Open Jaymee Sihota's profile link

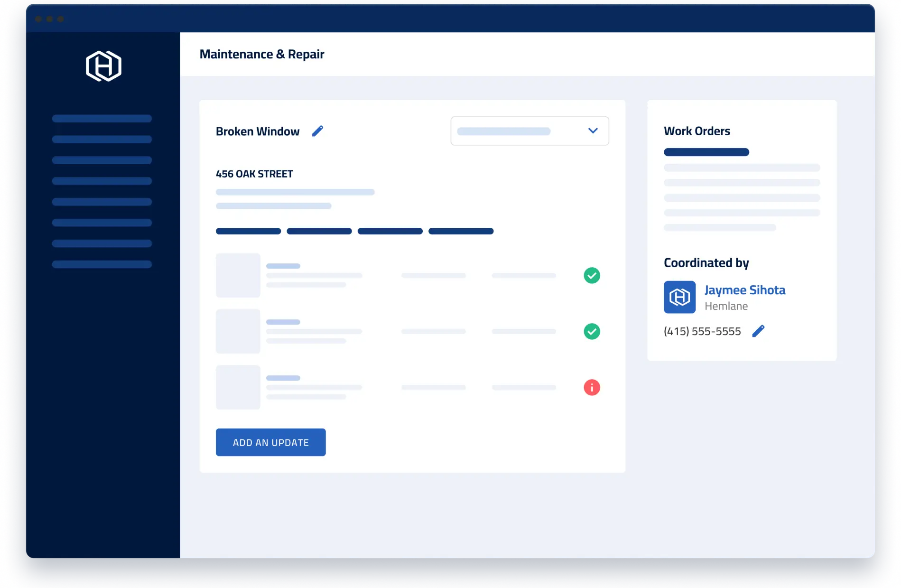coord(744,289)
